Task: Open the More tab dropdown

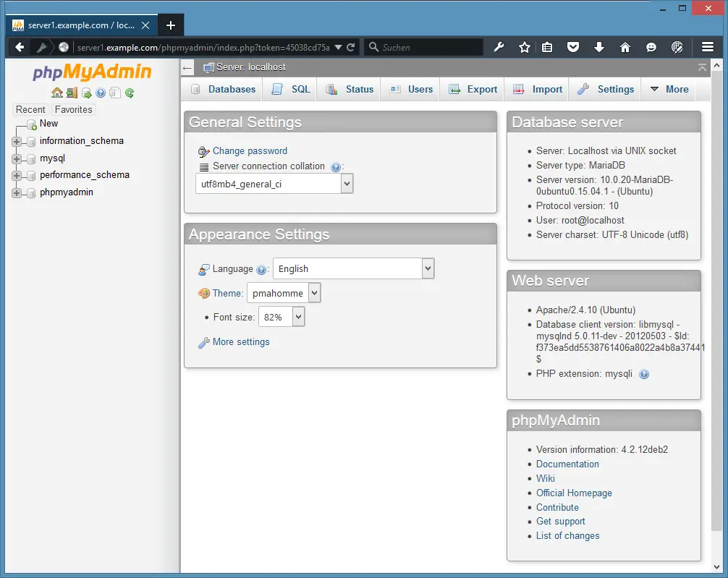Action: (669, 89)
